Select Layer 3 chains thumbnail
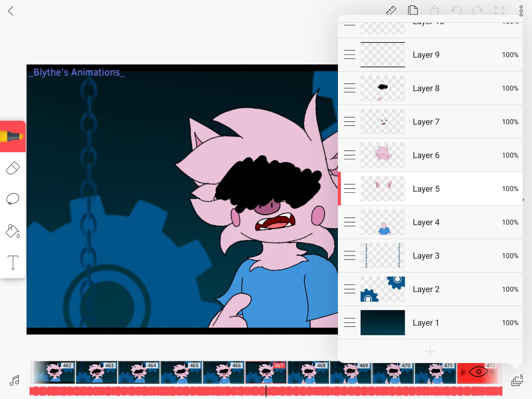 point(383,256)
